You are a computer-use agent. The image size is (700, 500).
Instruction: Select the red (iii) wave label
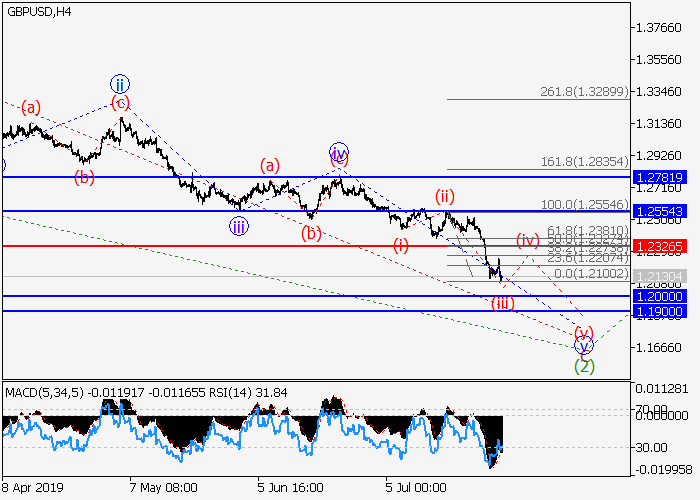tap(503, 303)
